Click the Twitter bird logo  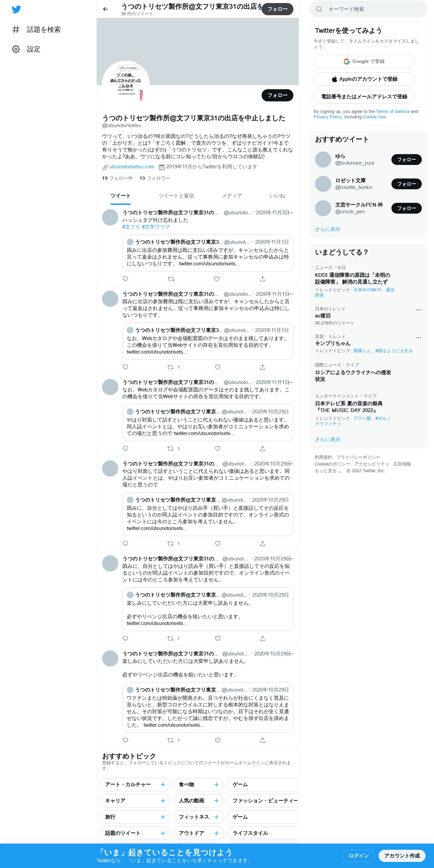coord(16,9)
